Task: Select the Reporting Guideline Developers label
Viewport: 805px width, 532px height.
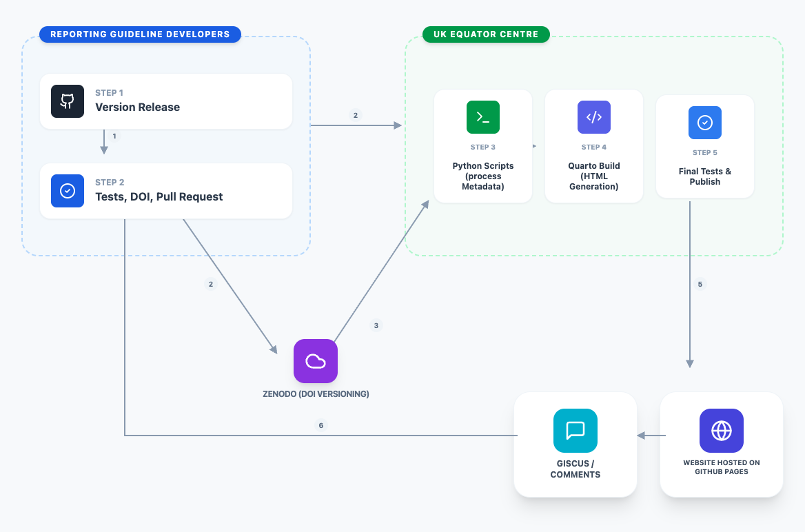Action: click(140, 34)
